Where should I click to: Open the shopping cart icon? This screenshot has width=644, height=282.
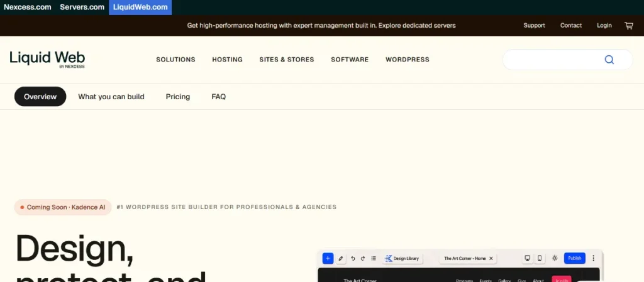(629, 25)
